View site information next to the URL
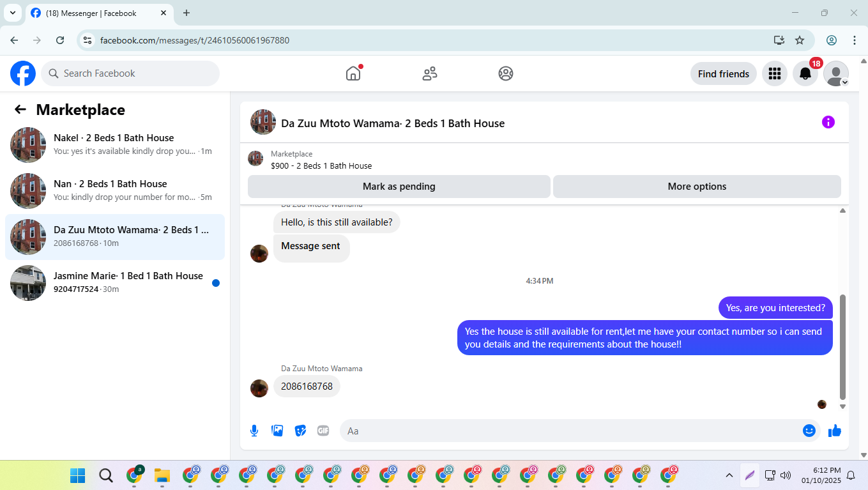The width and height of the screenshot is (868, 490). coord(88,40)
